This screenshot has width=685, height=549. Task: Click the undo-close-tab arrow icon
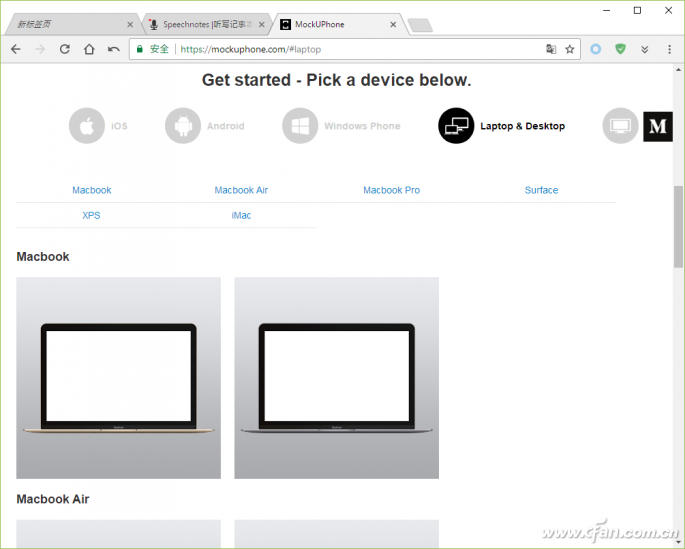[114, 49]
